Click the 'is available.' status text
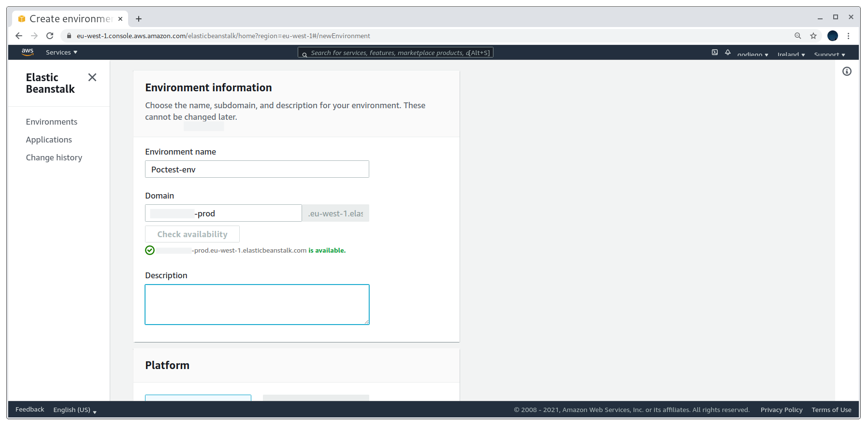 click(x=327, y=250)
